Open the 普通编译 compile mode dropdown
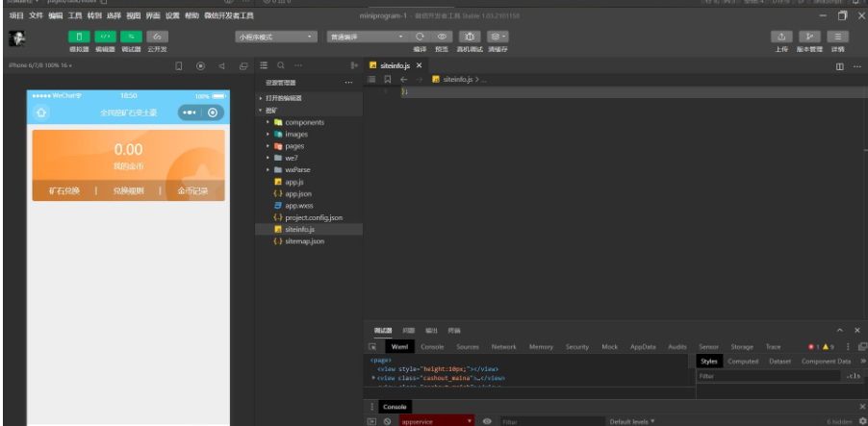This screenshot has height=426, width=868. point(367,37)
